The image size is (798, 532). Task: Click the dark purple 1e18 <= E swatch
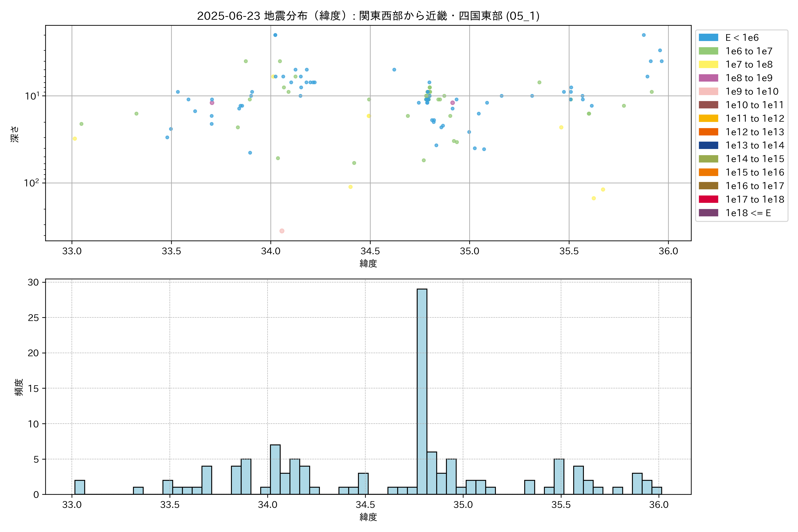pos(708,213)
